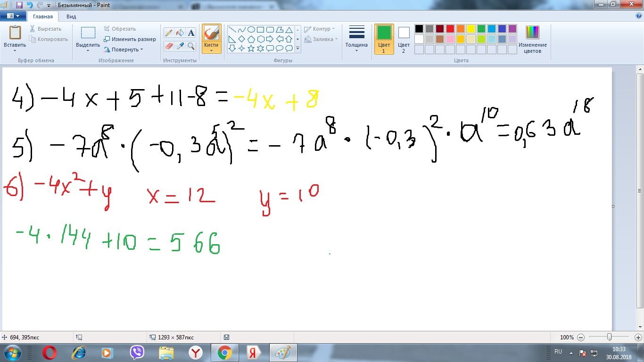Click Resize (Изменить размер) button

pos(130,39)
